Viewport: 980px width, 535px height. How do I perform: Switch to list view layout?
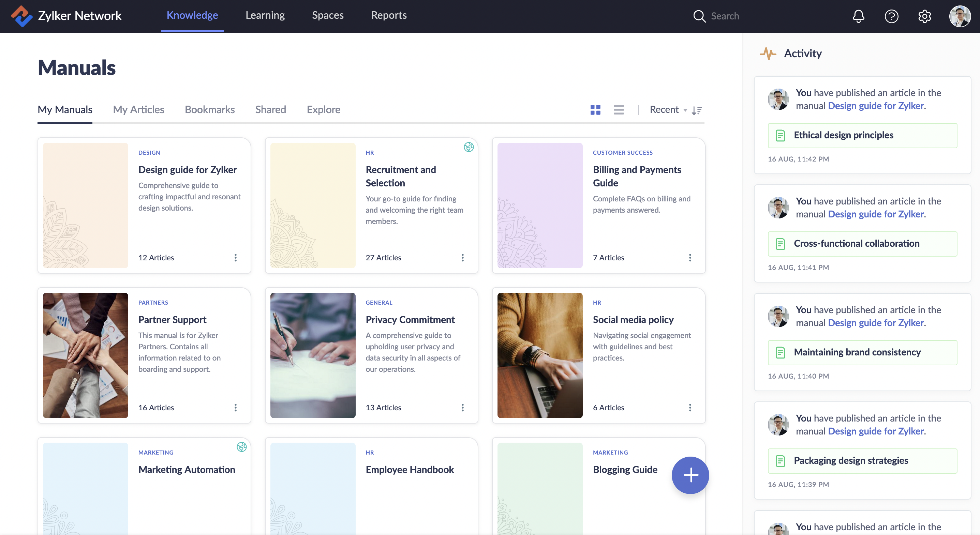click(619, 110)
